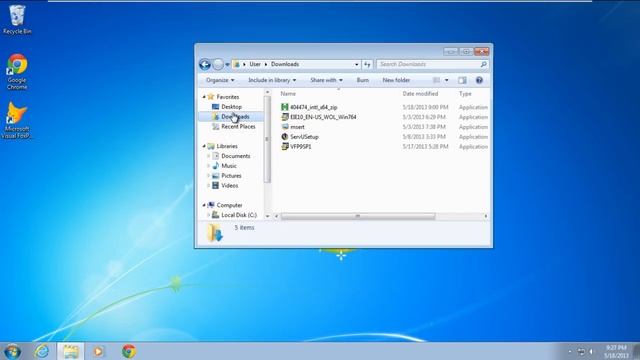Image resolution: width=640 pixels, height=360 pixels.
Task: Open the Include in library menu
Action: [x=272, y=80]
